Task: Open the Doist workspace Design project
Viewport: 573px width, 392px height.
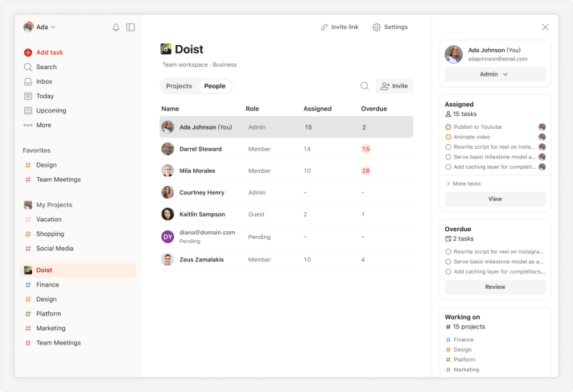Action: 47,299
